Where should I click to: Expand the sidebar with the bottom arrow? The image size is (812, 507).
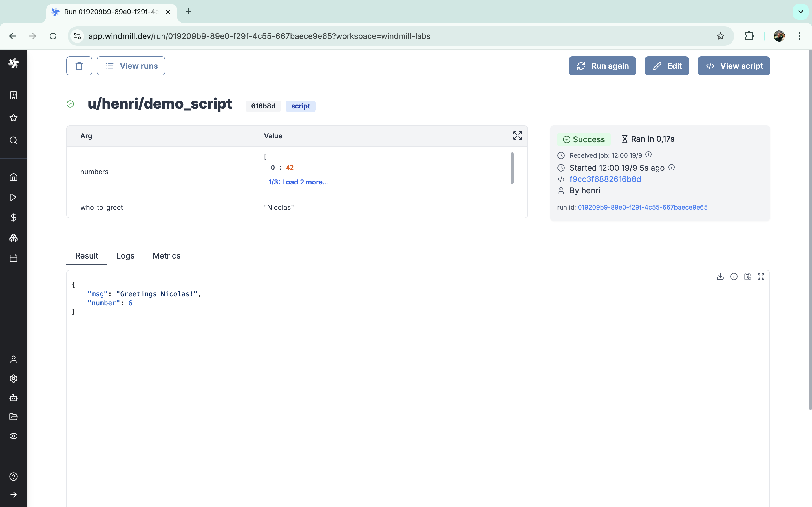(x=14, y=495)
